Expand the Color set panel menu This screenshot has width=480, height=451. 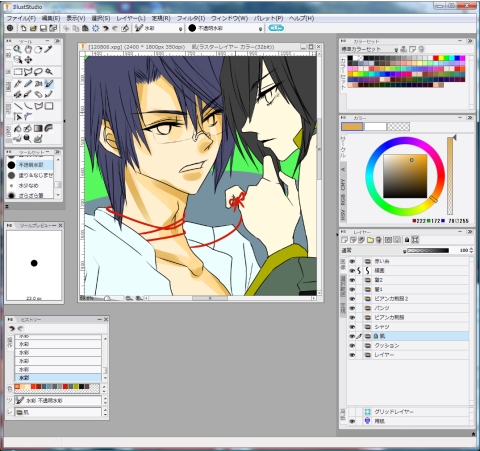pyautogui.click(x=470, y=41)
